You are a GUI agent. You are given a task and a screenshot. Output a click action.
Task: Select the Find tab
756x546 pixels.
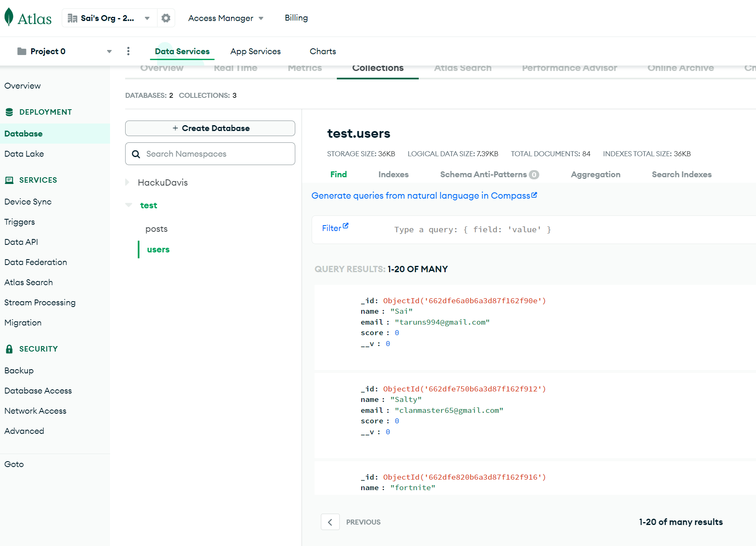pyautogui.click(x=339, y=174)
